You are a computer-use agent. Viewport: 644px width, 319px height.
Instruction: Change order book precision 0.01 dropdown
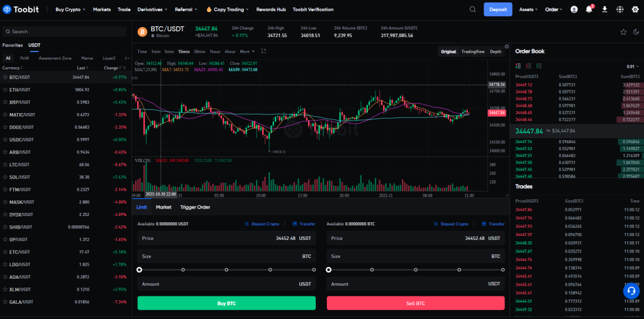[x=633, y=67]
